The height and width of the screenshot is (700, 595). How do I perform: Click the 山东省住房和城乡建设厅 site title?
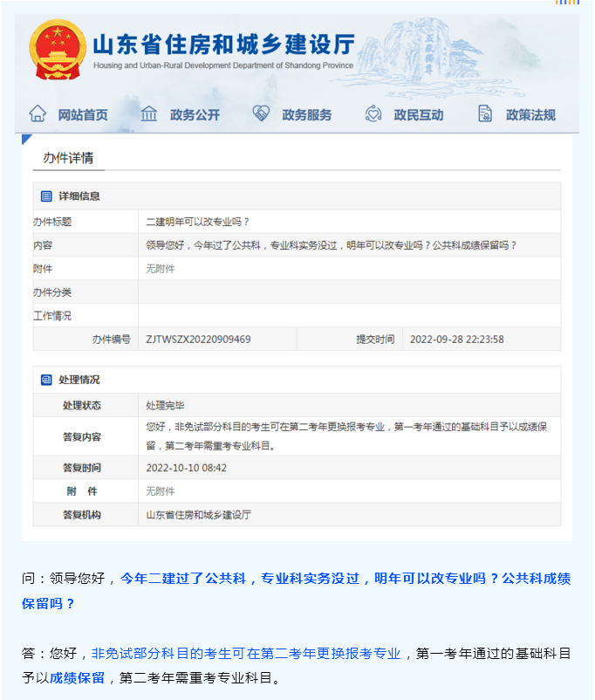pyautogui.click(x=223, y=44)
